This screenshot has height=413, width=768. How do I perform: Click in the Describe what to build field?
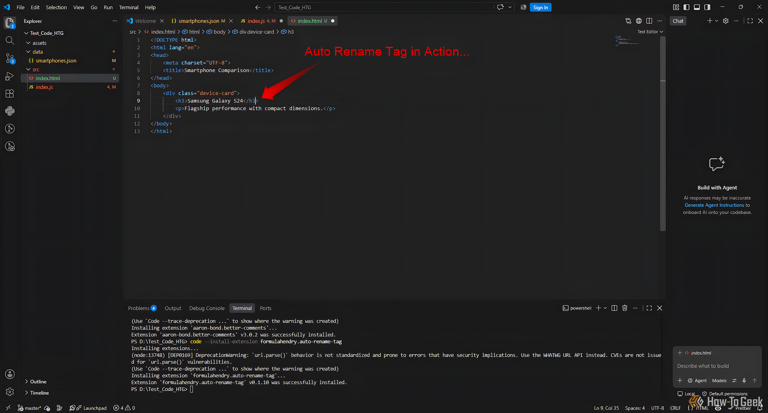pos(717,366)
